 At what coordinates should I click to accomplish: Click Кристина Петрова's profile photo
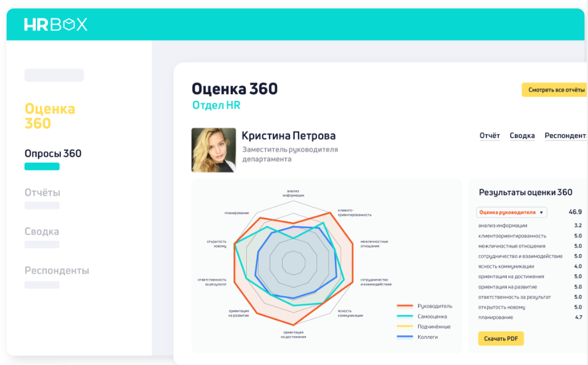213,149
